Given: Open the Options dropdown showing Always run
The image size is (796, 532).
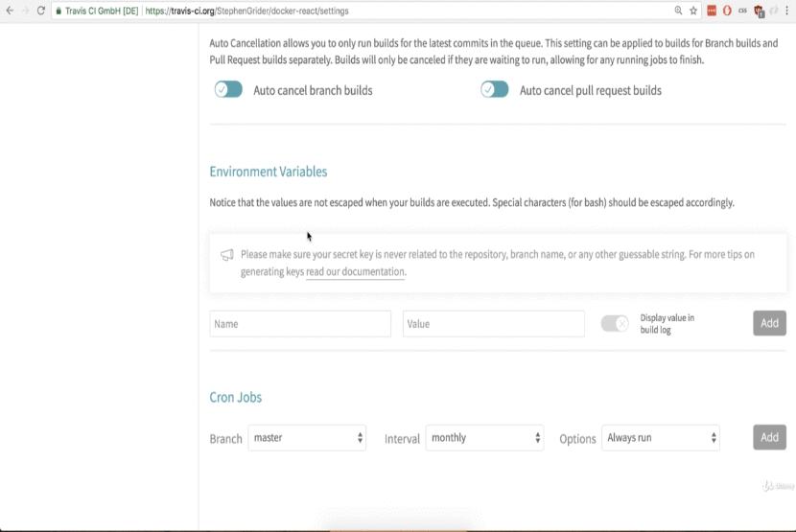Looking at the screenshot, I should point(661,437).
